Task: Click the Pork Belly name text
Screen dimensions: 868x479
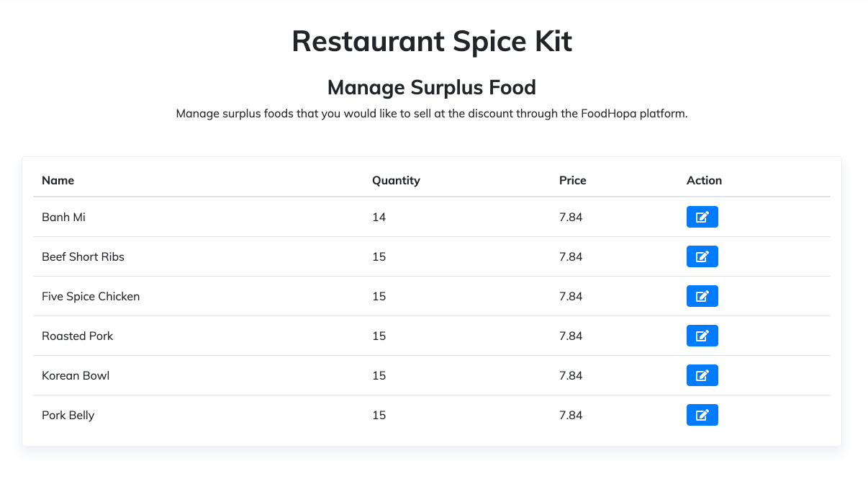Action: point(68,415)
